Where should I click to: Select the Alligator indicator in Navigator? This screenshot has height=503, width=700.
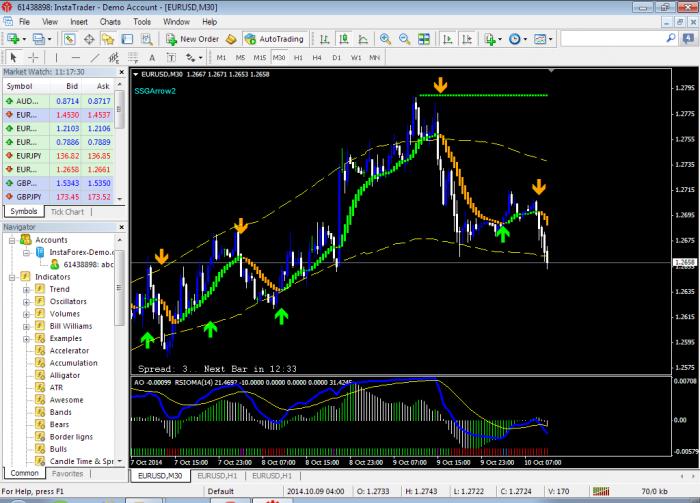(x=65, y=375)
